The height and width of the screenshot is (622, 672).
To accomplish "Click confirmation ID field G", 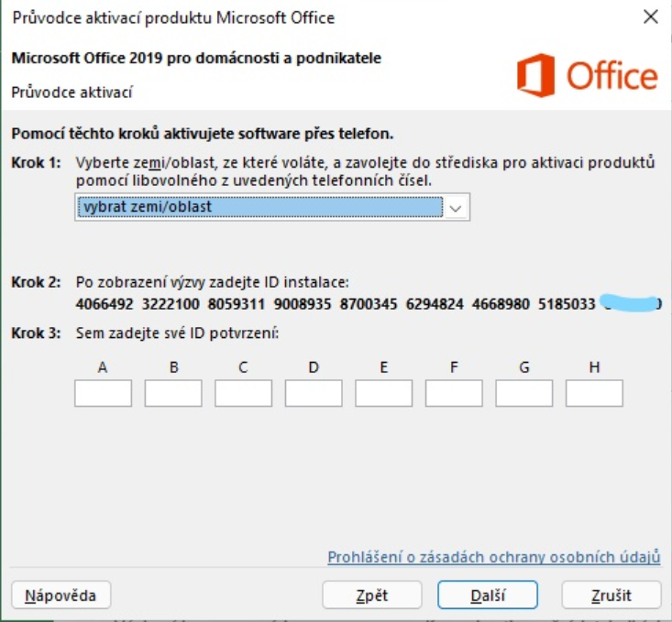I will (524, 393).
